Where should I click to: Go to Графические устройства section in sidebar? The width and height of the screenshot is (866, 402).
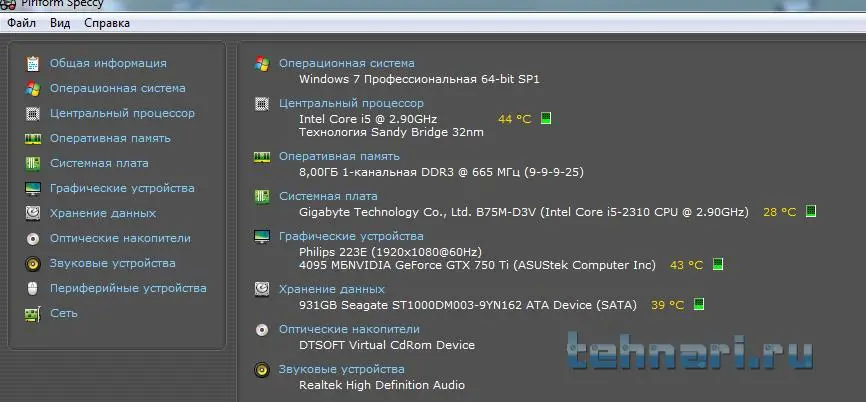[x=122, y=188]
